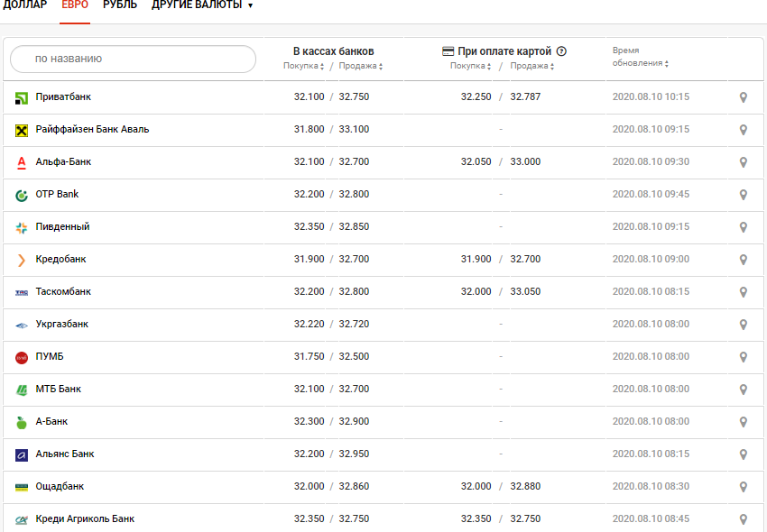Click the Пивденный bank logo icon
The image size is (767, 532).
[22, 228]
